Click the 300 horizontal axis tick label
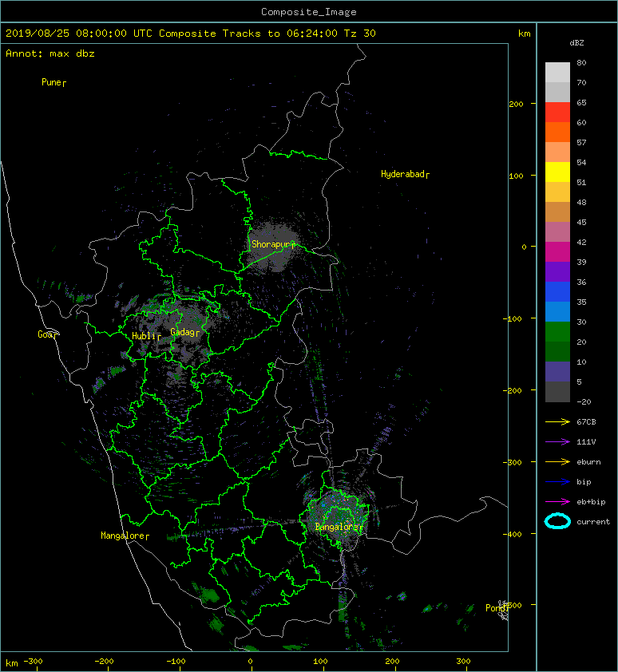618x672 pixels. [463, 662]
